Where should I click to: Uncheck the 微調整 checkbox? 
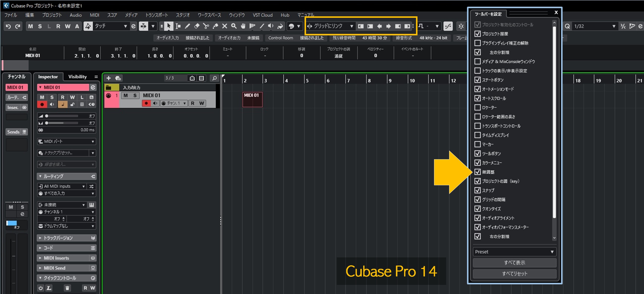pyautogui.click(x=477, y=172)
